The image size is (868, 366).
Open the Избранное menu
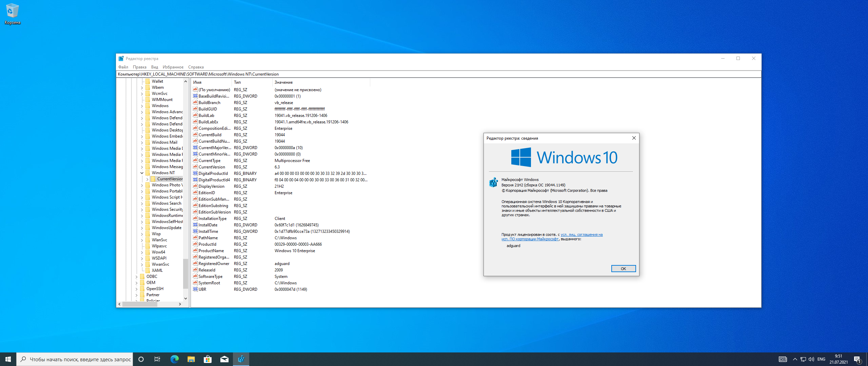coord(173,67)
